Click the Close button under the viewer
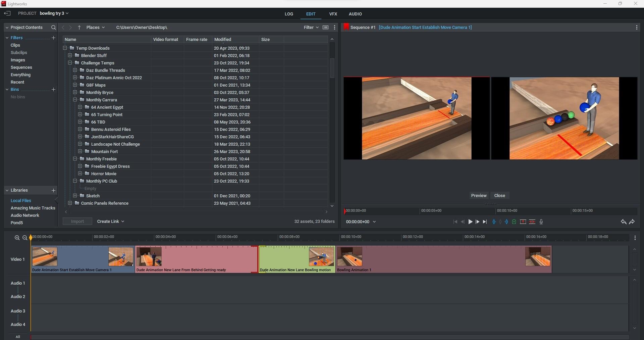This screenshot has width=644, height=340. click(499, 196)
